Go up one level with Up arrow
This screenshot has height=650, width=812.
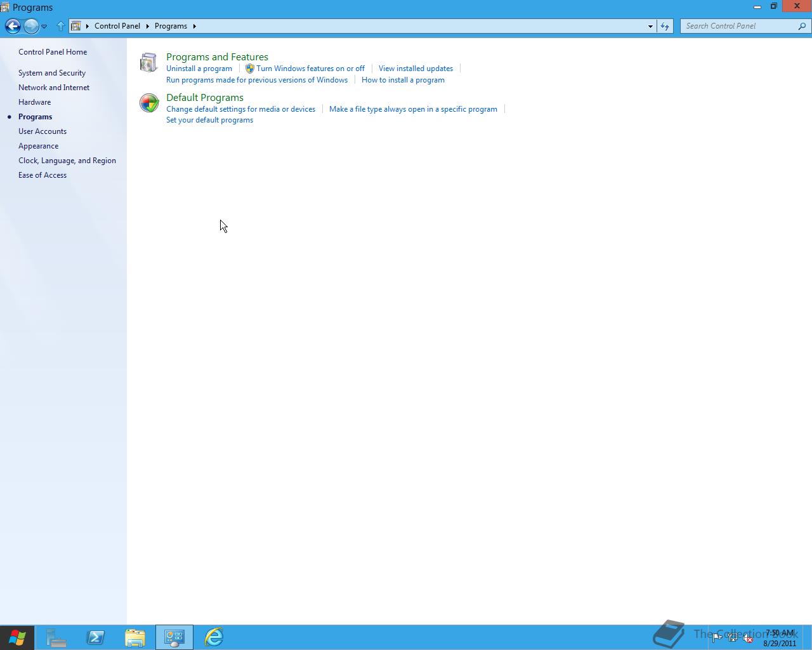(61, 26)
